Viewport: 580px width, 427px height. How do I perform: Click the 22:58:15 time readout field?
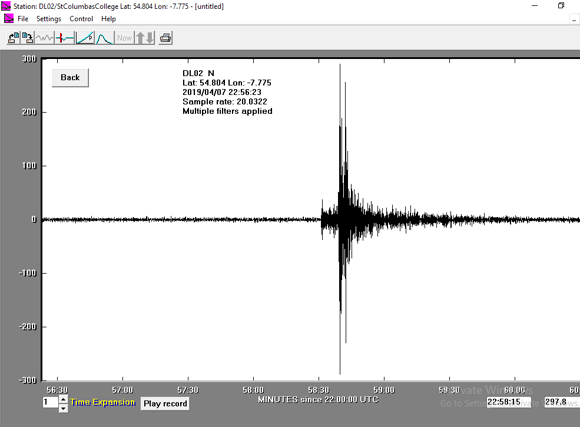click(x=508, y=402)
